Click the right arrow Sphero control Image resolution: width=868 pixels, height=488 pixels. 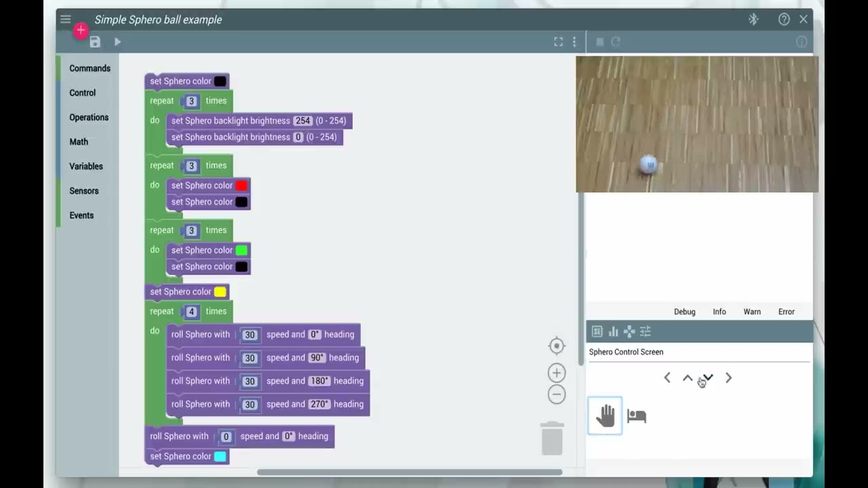(728, 378)
